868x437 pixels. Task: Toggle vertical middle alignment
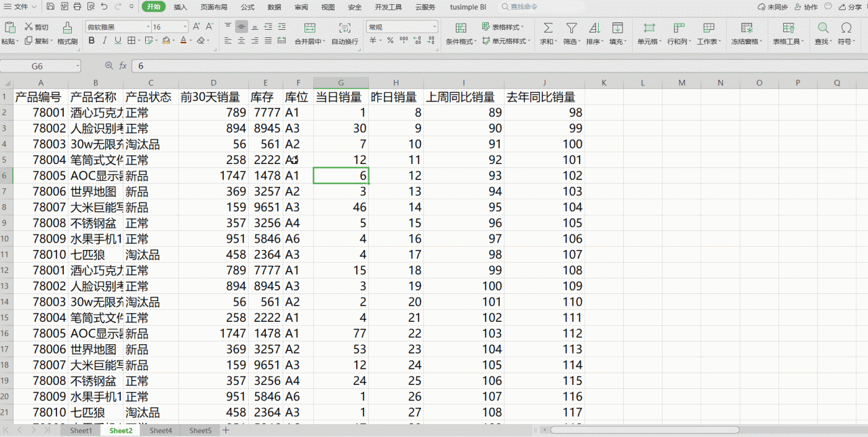coord(241,27)
